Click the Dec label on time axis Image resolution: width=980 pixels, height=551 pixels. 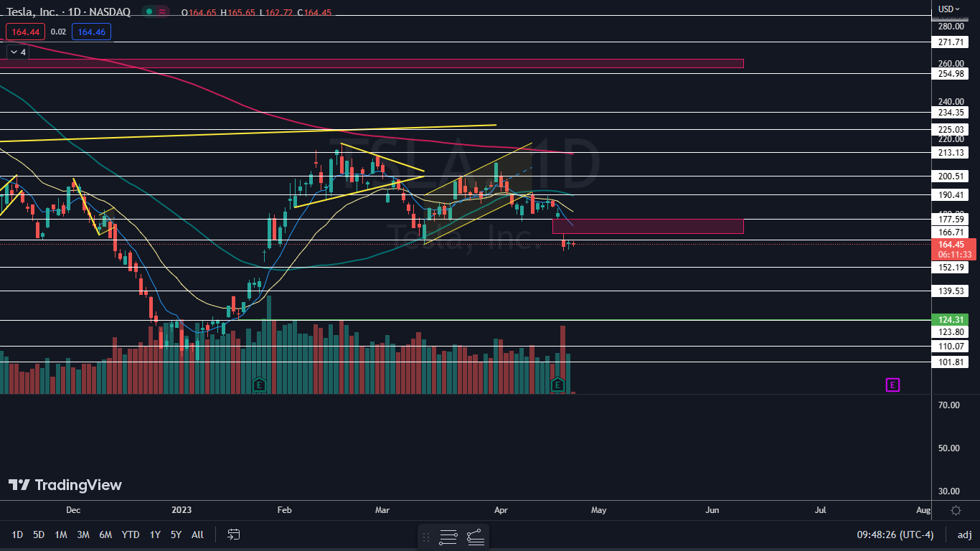coord(73,510)
